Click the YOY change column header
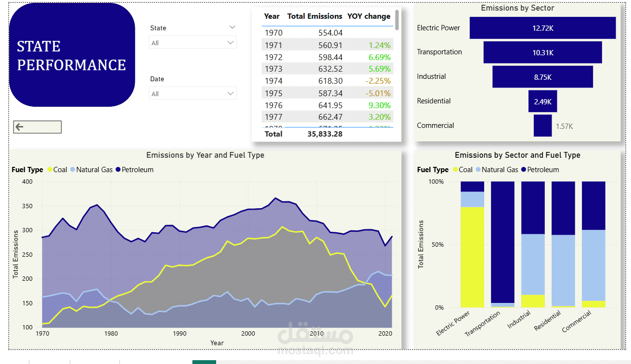The width and height of the screenshot is (631, 364). coord(369,16)
